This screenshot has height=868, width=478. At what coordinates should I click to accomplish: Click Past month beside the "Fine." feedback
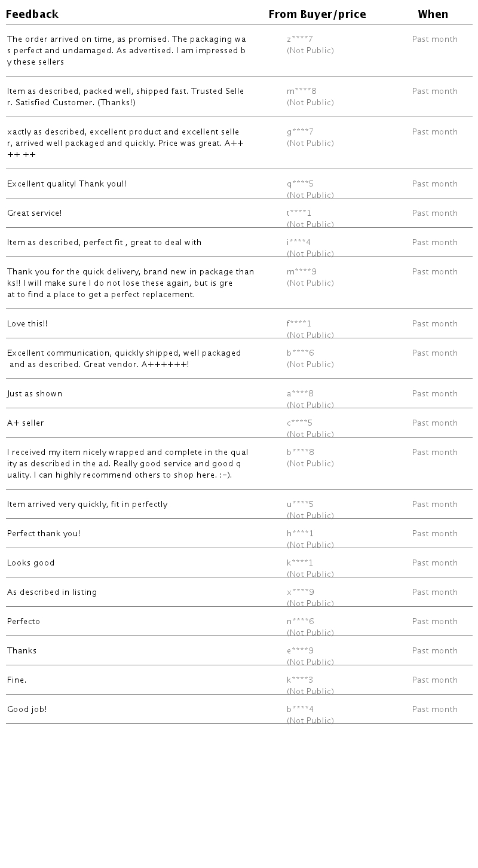pyautogui.click(x=434, y=680)
